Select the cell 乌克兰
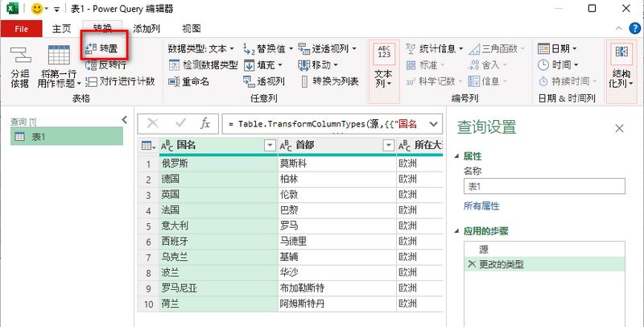 218,257
